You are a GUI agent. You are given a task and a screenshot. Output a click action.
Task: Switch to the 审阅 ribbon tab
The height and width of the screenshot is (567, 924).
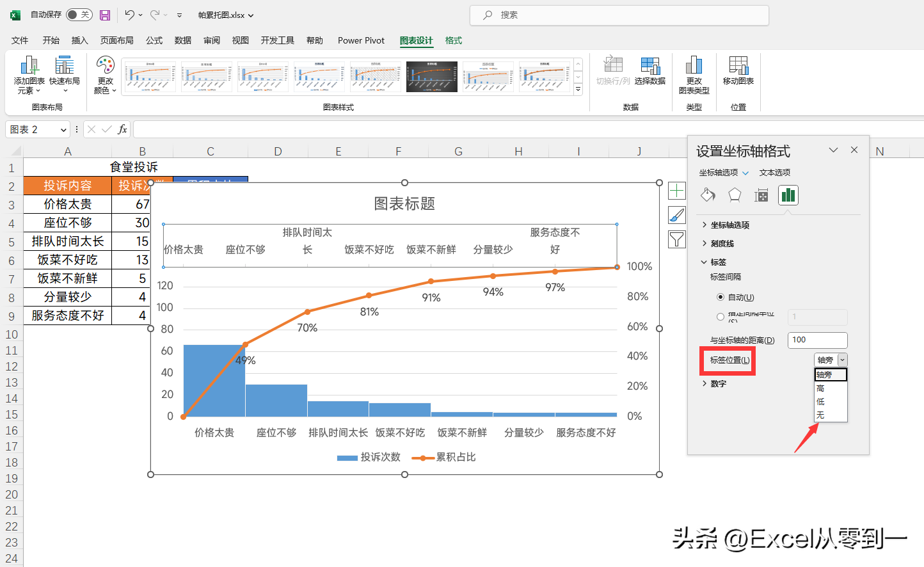click(212, 40)
